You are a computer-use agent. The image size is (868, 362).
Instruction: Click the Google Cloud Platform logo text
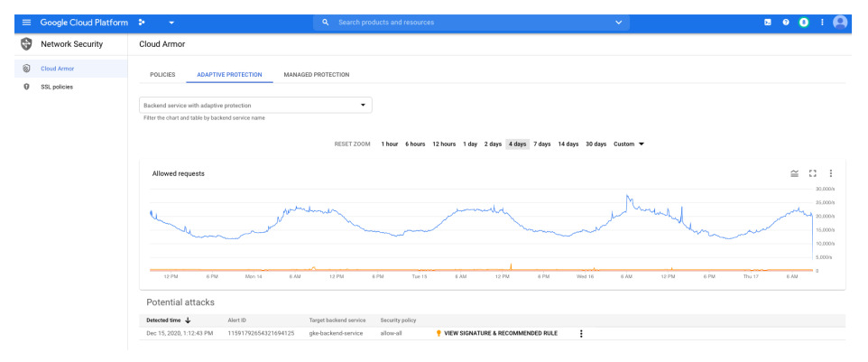point(84,23)
